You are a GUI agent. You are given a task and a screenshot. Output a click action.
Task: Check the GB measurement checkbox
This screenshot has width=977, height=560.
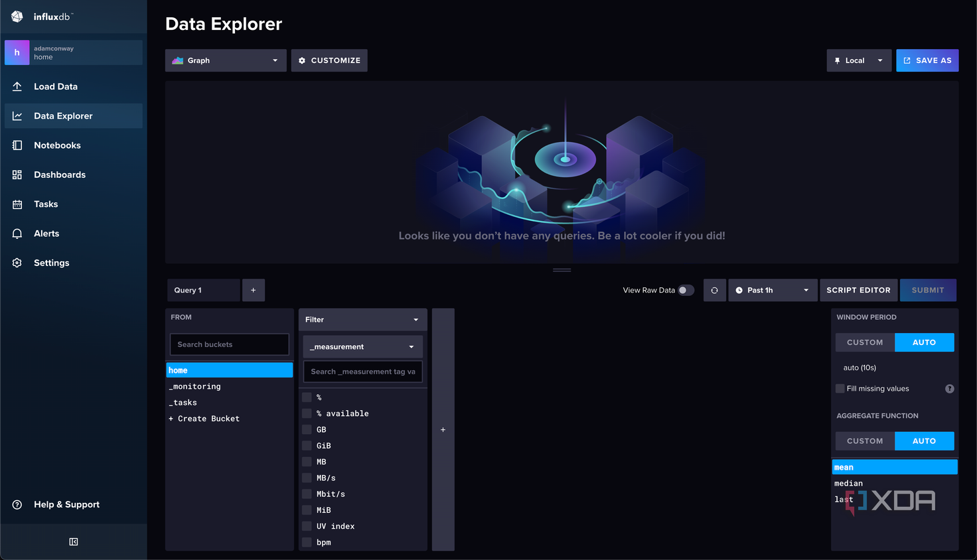[307, 430]
